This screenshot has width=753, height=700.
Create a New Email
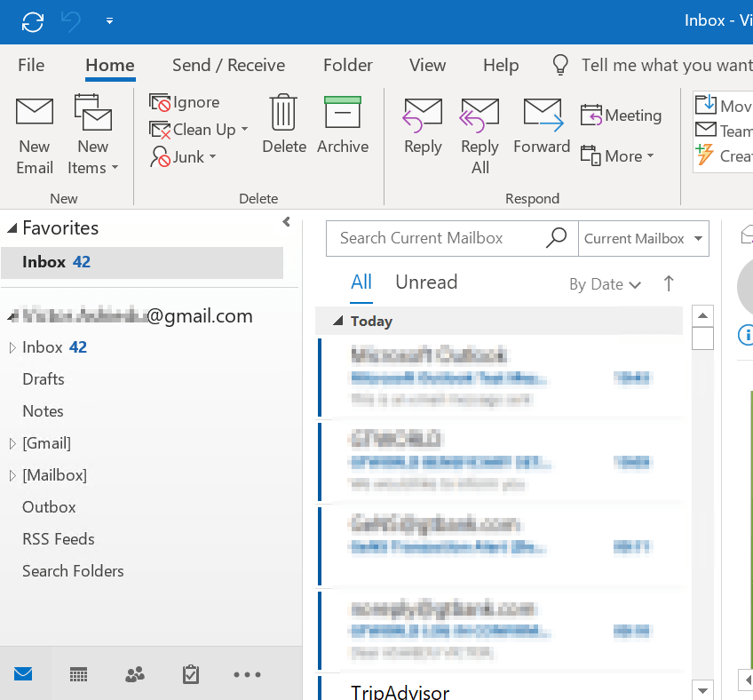(34, 136)
